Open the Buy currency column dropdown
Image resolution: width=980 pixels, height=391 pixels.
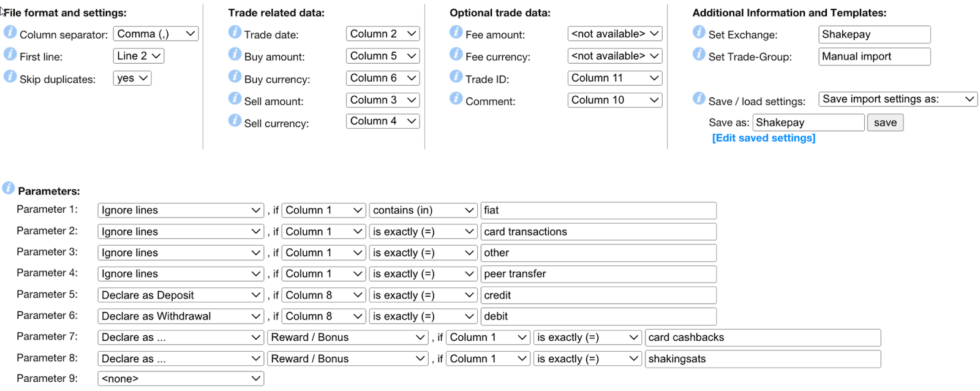pos(383,78)
